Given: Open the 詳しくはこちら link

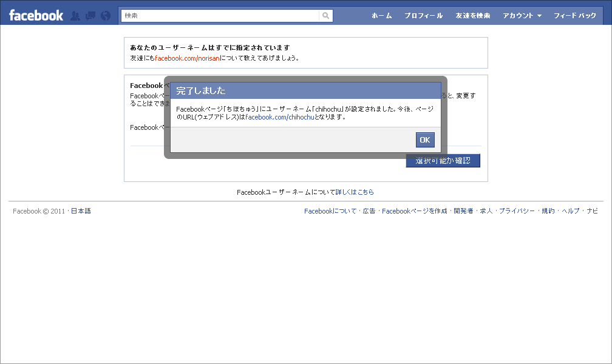Looking at the screenshot, I should (355, 192).
